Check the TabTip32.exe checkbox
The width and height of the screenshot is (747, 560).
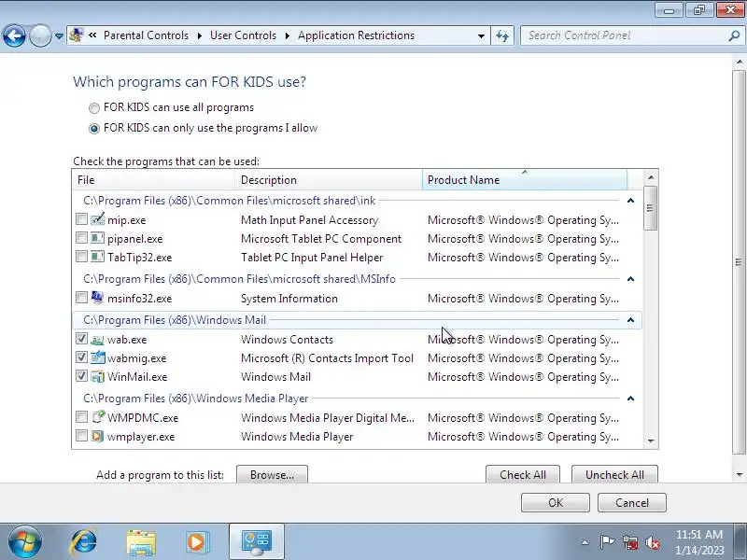click(81, 257)
